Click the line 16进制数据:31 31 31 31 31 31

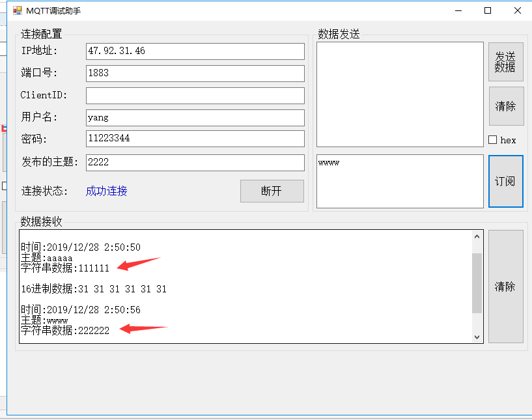tap(94, 288)
